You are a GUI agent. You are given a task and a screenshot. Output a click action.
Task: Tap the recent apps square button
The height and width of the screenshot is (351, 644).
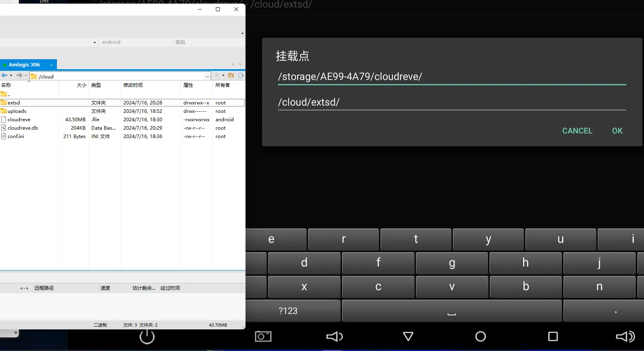pyautogui.click(x=553, y=337)
